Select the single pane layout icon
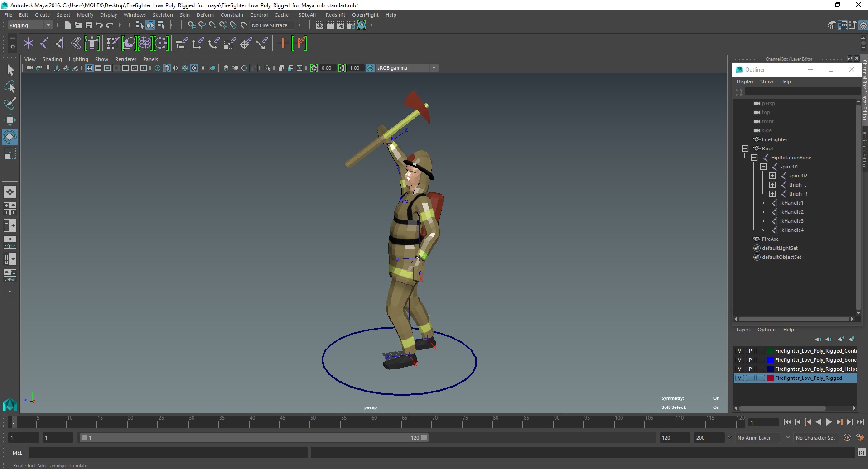This screenshot has width=868, height=469. tap(10, 192)
